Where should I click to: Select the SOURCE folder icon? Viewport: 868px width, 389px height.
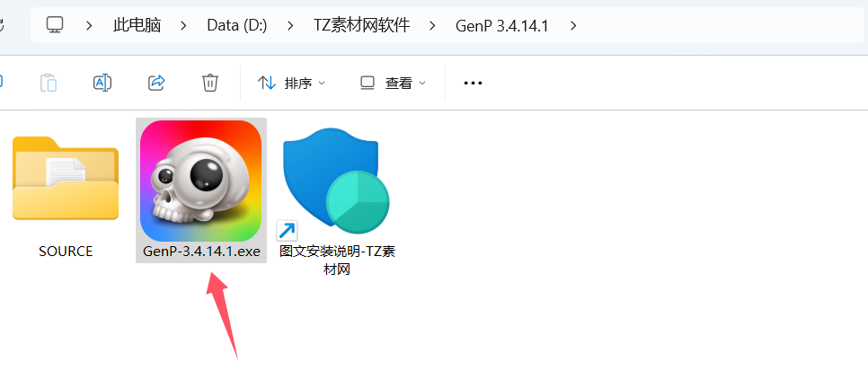pyautogui.click(x=66, y=178)
